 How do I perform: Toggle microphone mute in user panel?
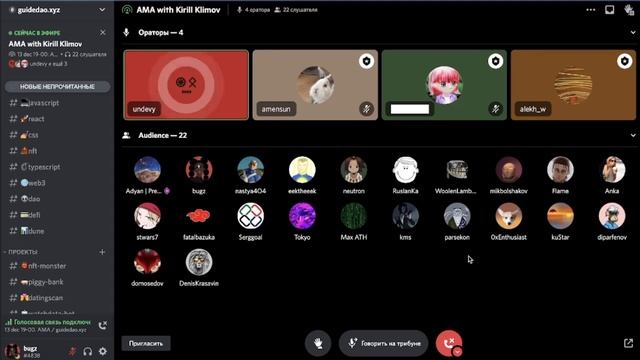pos(72,351)
